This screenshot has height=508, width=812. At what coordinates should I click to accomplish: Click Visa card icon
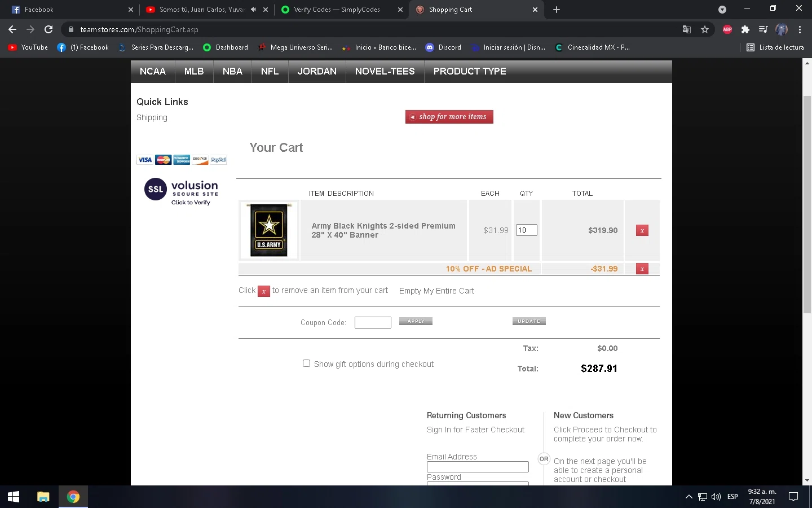(x=145, y=160)
